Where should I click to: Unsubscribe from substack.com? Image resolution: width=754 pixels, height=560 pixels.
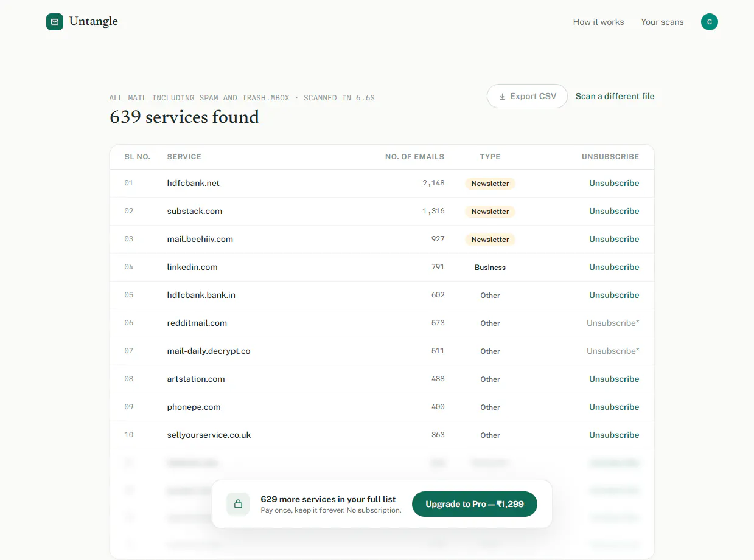(x=614, y=211)
